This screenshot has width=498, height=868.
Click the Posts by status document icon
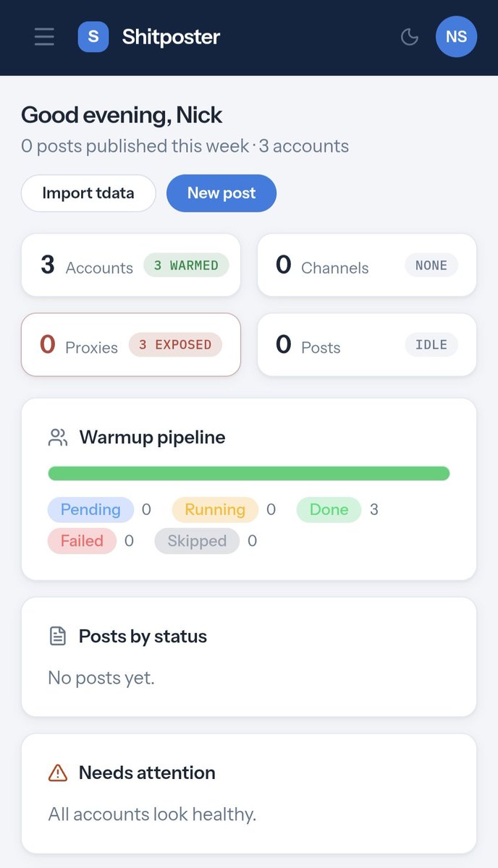coord(57,637)
